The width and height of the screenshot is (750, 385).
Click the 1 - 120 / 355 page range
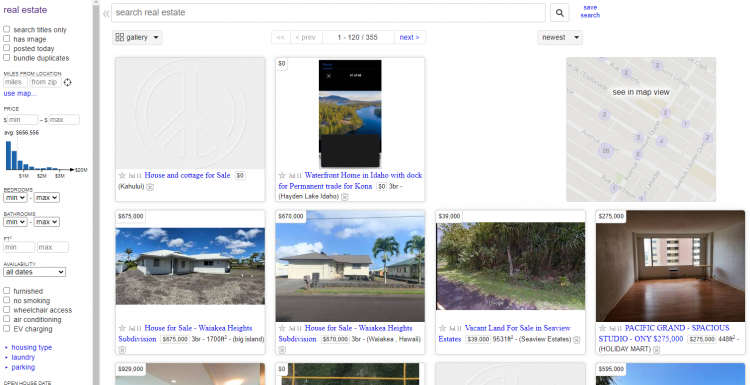click(358, 37)
